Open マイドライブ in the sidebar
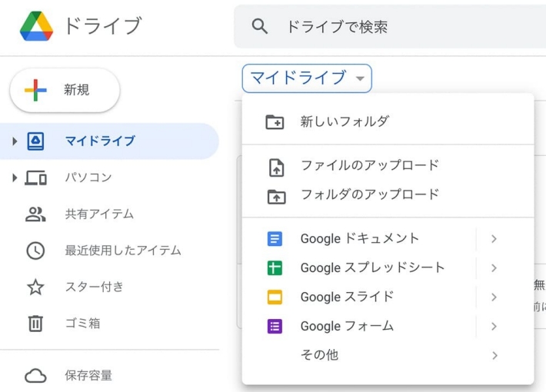 [x=109, y=141]
